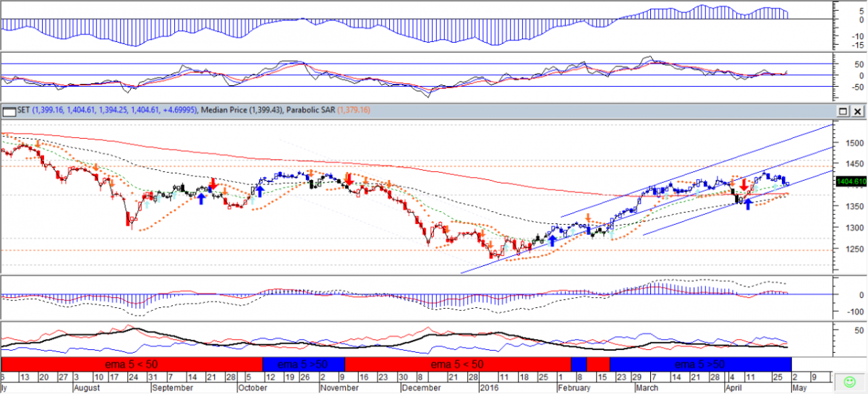
Task: Click the August label on the date axis
Action: [x=88, y=388]
